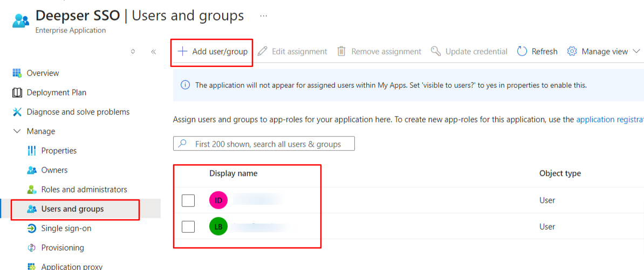Select the checkbox for the LB user

[188, 226]
